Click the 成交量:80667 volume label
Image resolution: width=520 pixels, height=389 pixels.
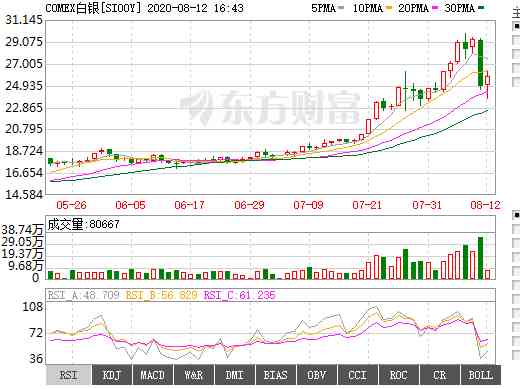pos(83,224)
